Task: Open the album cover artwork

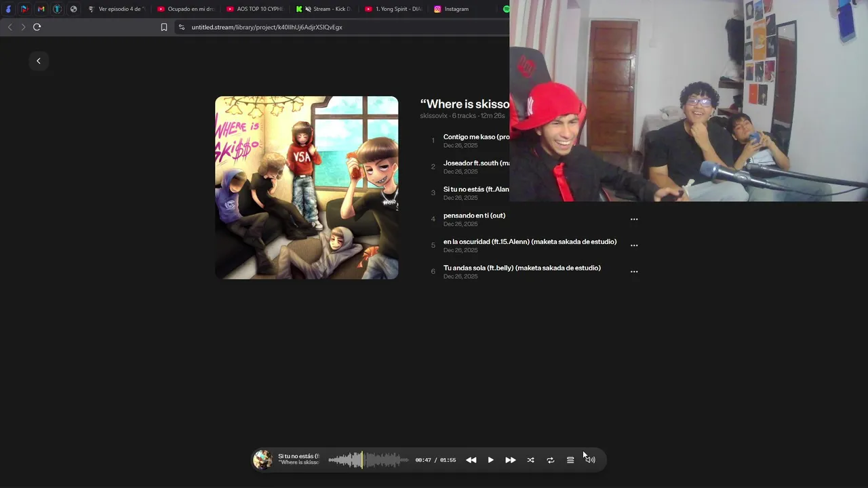Action: pos(307,188)
